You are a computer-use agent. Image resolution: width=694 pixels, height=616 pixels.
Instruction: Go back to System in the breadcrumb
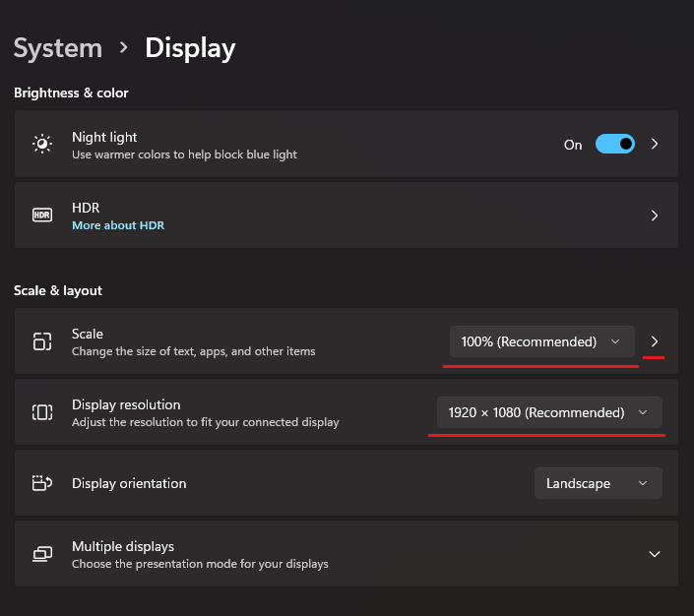[58, 48]
